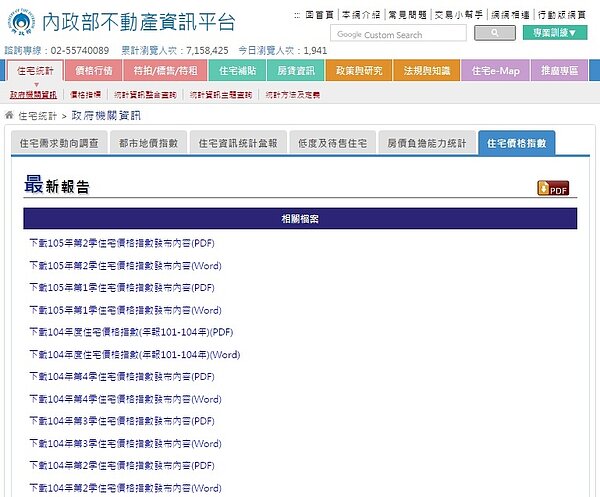
Task: Download 104年第4季 price index PDF
Action: point(122,376)
